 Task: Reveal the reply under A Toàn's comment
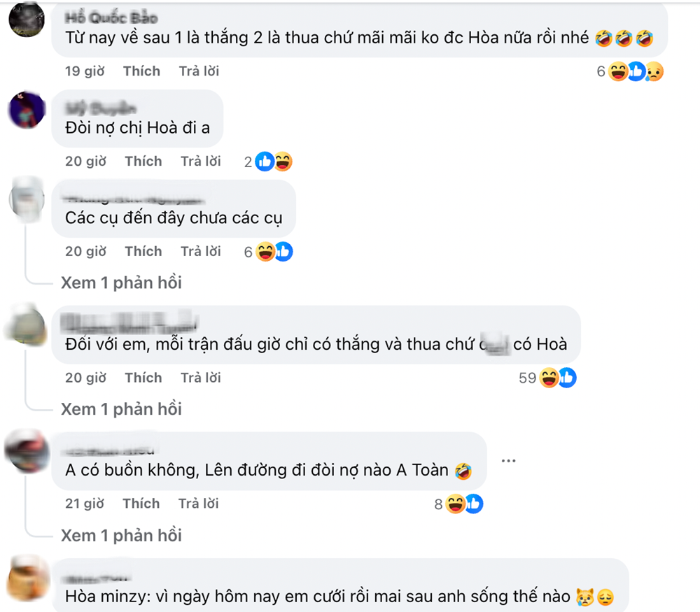pos(120,535)
